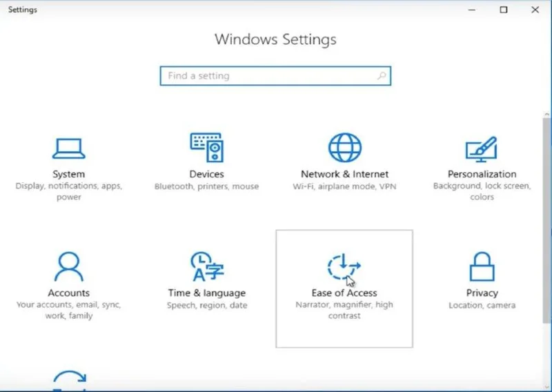Open the Ease of Access icon

point(344,266)
